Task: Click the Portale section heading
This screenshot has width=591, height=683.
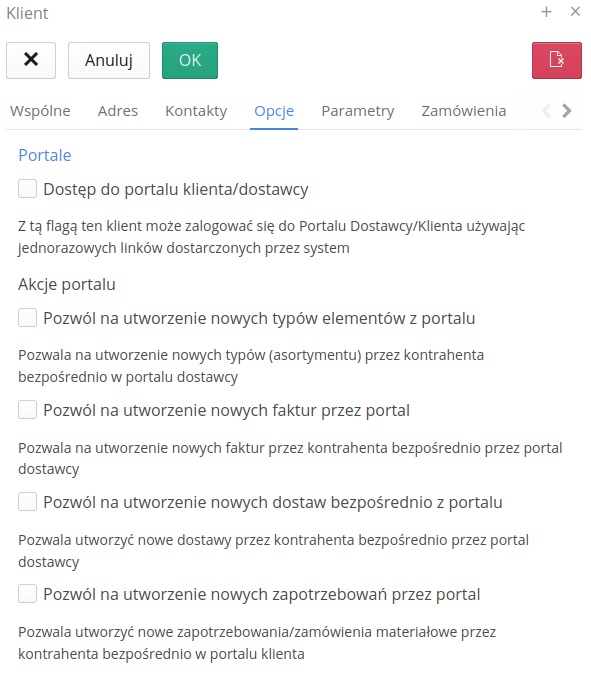Action: (45, 156)
